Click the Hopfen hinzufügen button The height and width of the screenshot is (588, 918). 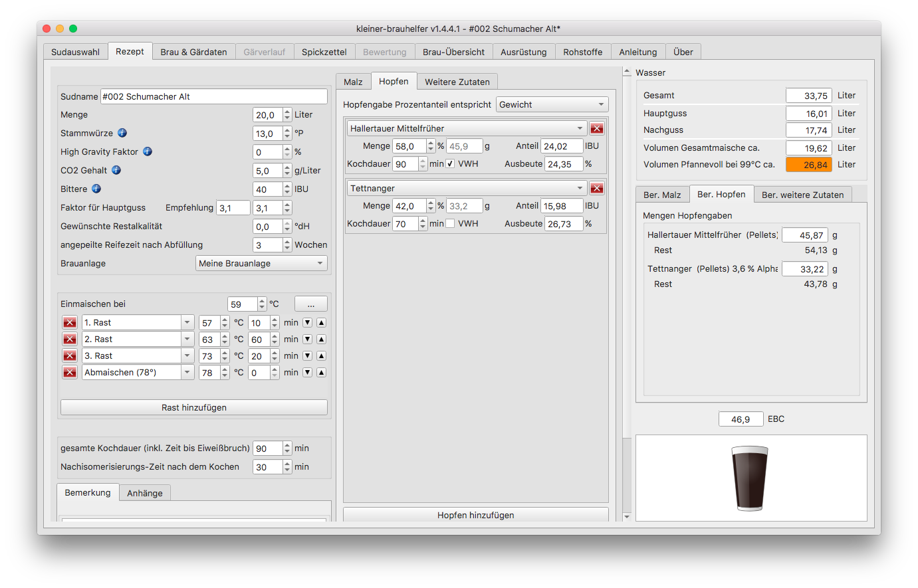(475, 515)
